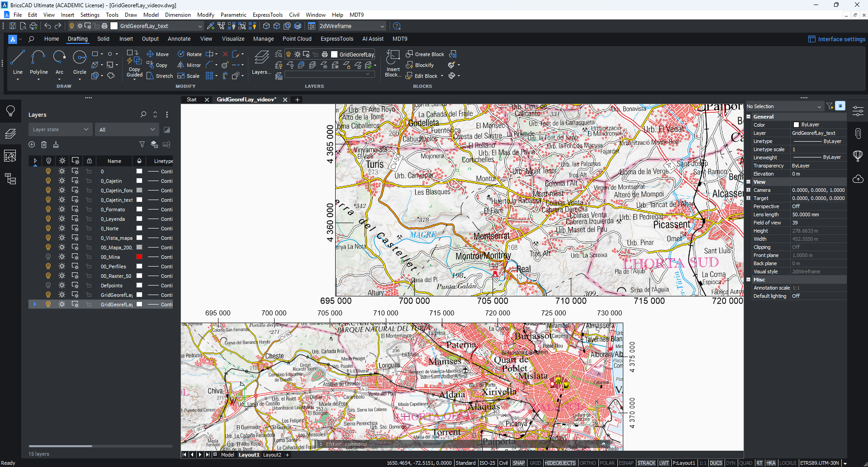The height and width of the screenshot is (467, 868).
Task: Open the Annotate ribbon tab
Action: pos(179,39)
